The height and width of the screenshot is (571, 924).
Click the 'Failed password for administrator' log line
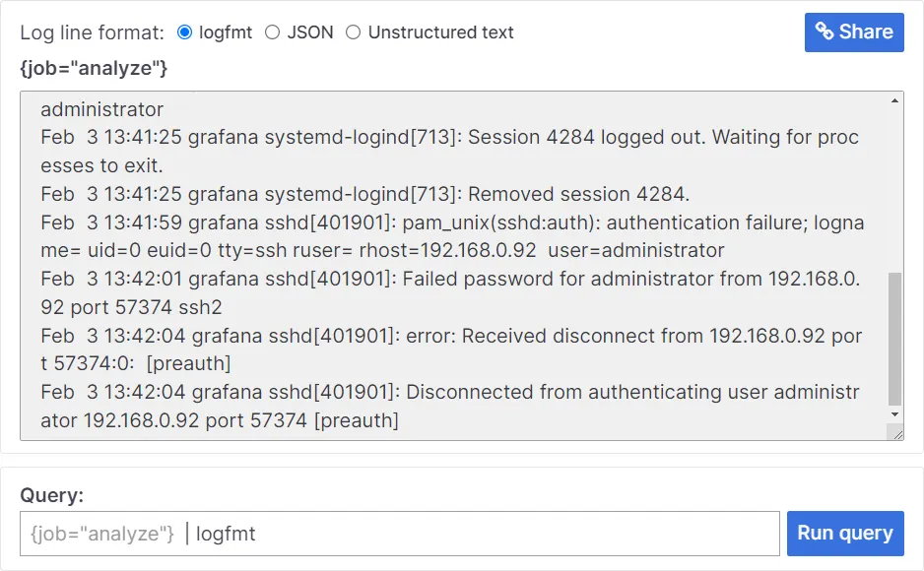pyautogui.click(x=450, y=292)
